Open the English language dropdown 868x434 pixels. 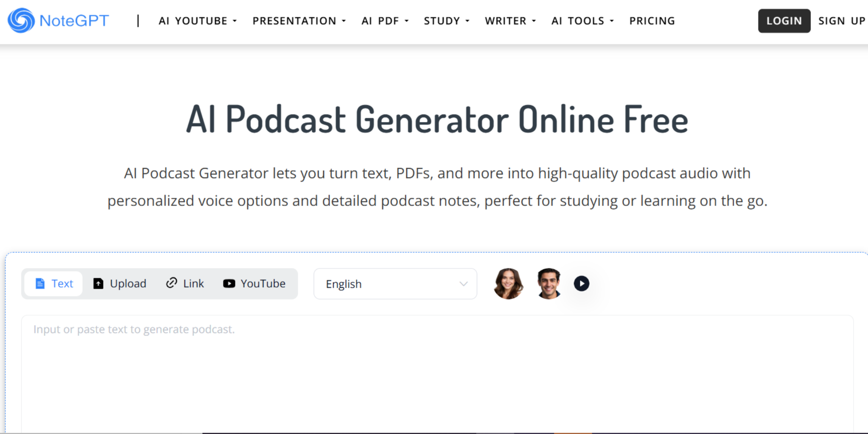395,284
